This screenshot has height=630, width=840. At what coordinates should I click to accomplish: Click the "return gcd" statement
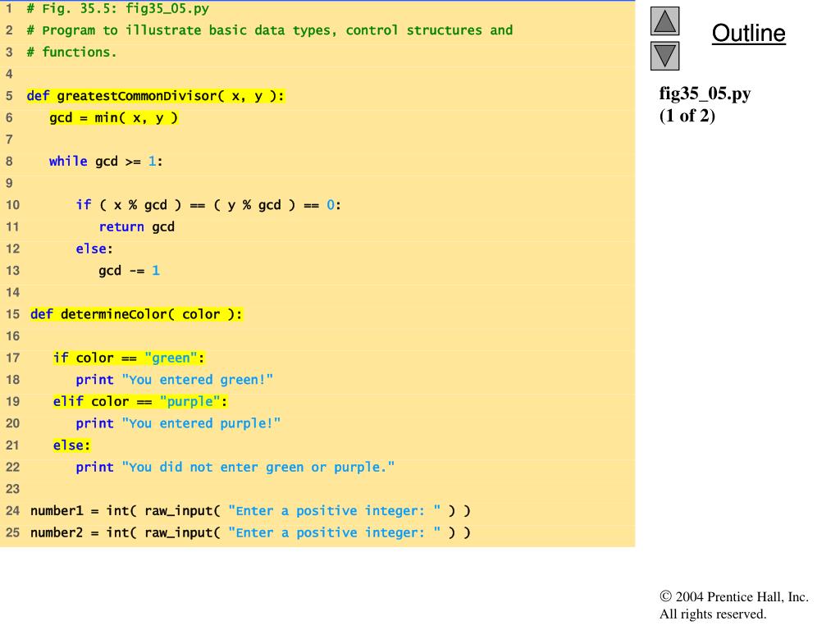coord(137,227)
